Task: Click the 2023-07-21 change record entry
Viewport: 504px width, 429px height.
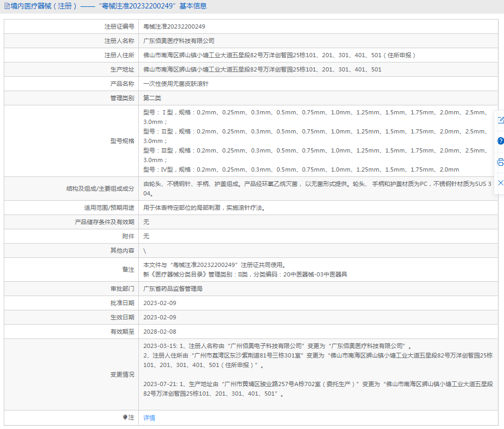Action: 318,389
